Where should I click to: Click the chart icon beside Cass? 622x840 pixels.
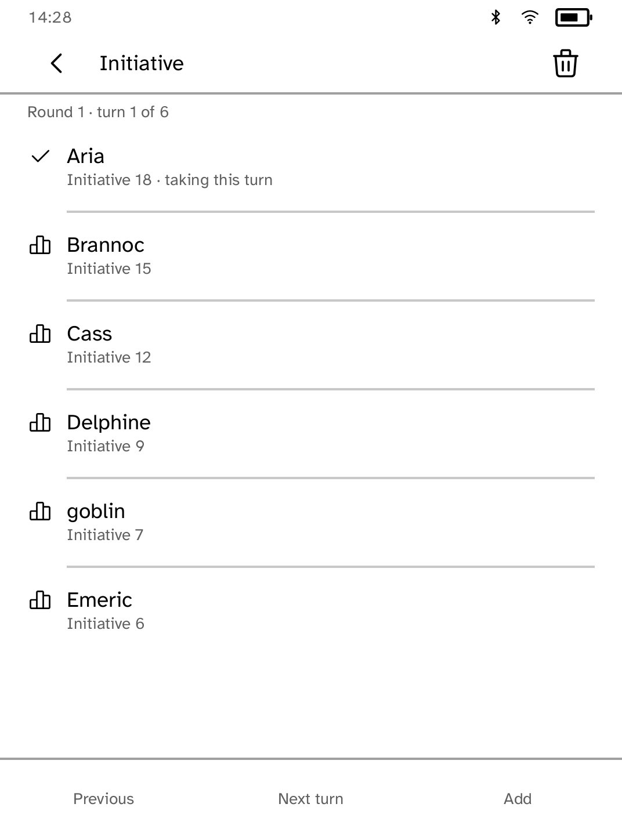point(40,334)
